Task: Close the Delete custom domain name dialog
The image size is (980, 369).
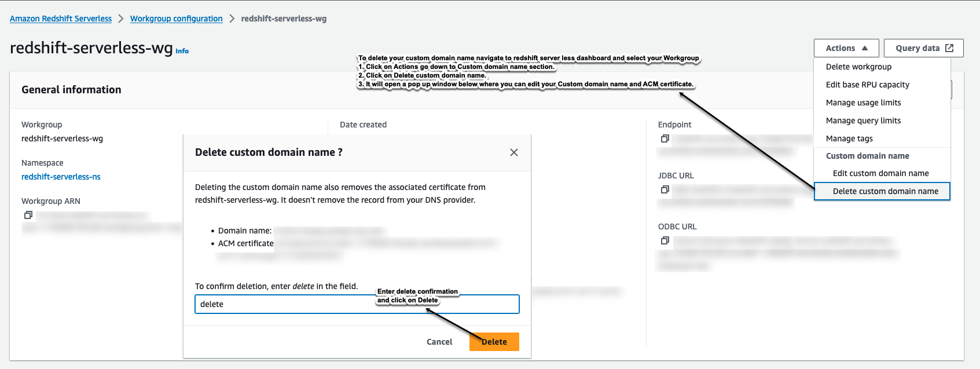Action: point(513,152)
